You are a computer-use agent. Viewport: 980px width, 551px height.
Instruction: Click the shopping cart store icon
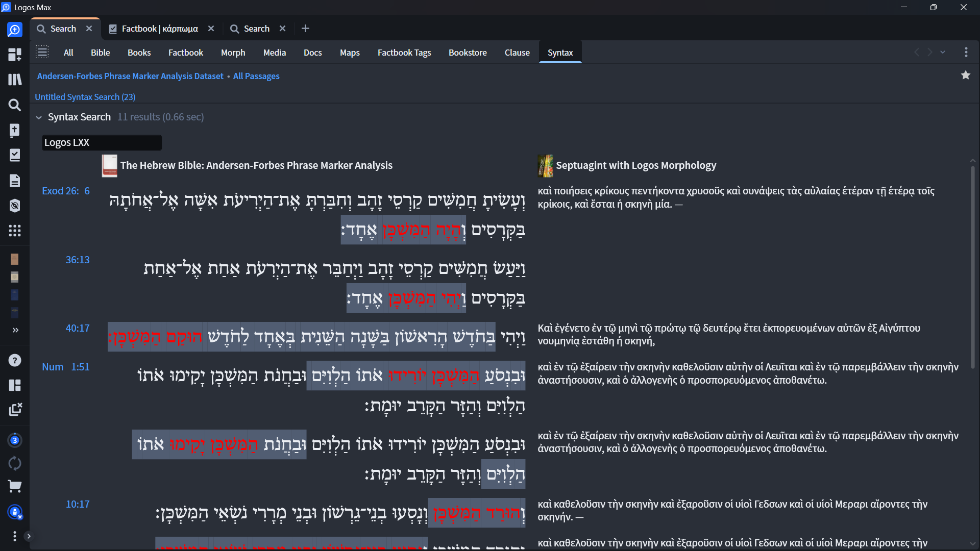click(x=15, y=486)
